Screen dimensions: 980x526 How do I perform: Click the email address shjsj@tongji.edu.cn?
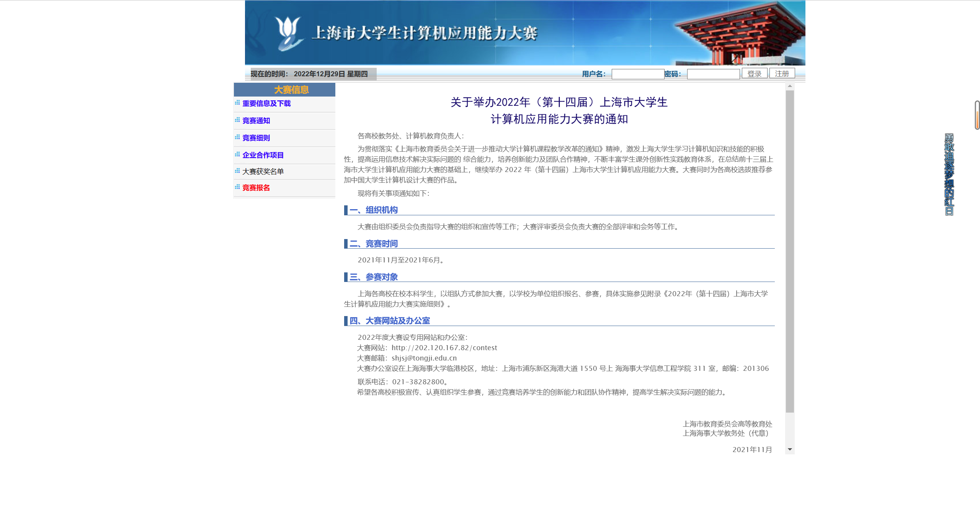click(424, 358)
